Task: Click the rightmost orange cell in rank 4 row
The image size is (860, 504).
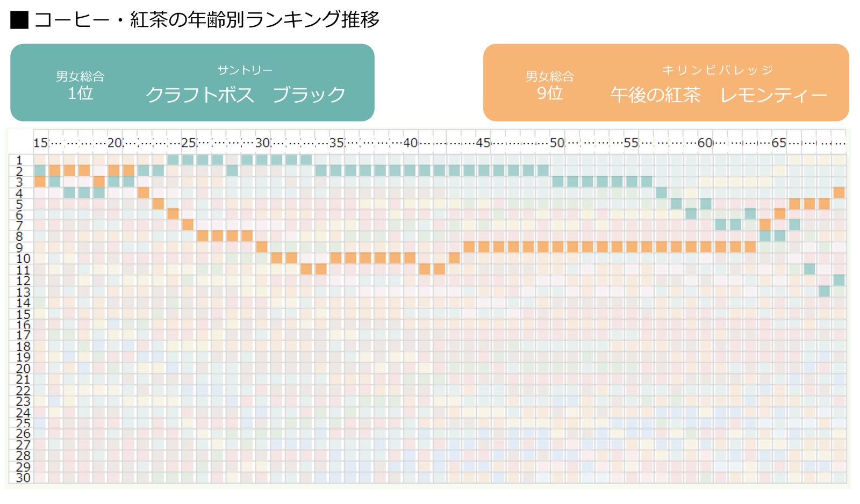Action: pyautogui.click(x=838, y=192)
